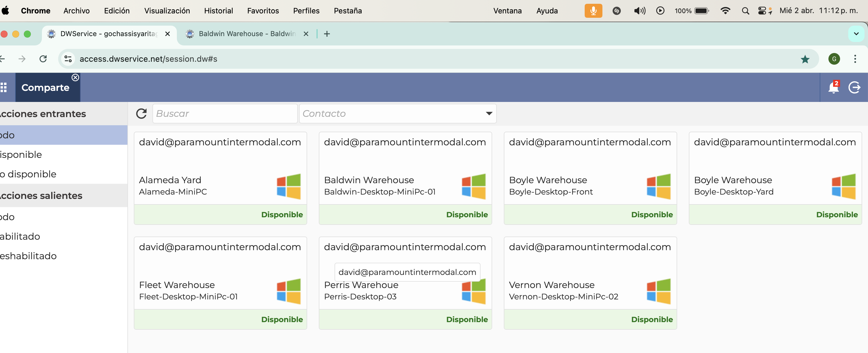Click the Windows logo on Alameda Yard card
The width and height of the screenshot is (868, 353).
pyautogui.click(x=289, y=186)
